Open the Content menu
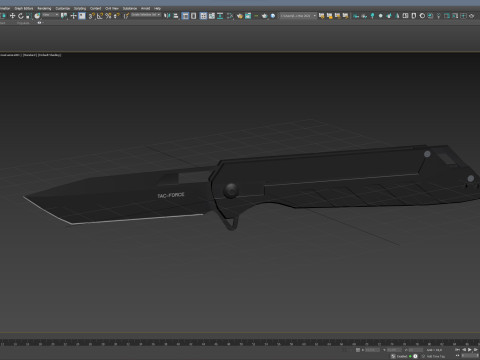The width and height of the screenshot is (480, 360). point(95,8)
